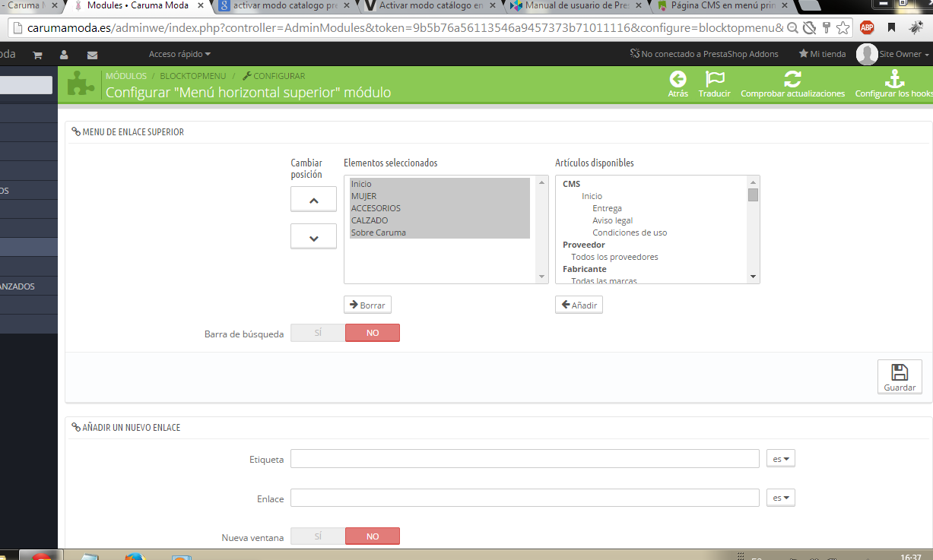Open the Site Owner account dropdown

point(904,54)
